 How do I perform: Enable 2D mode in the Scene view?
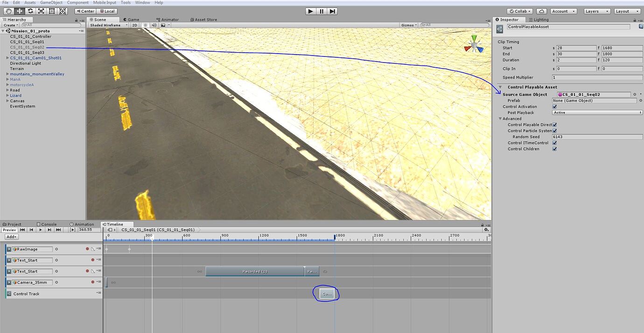pos(135,25)
